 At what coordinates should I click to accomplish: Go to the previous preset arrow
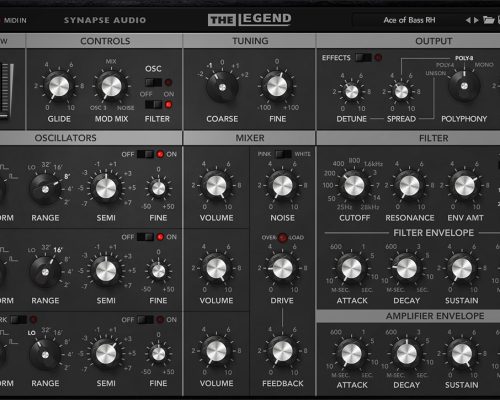[468, 20]
